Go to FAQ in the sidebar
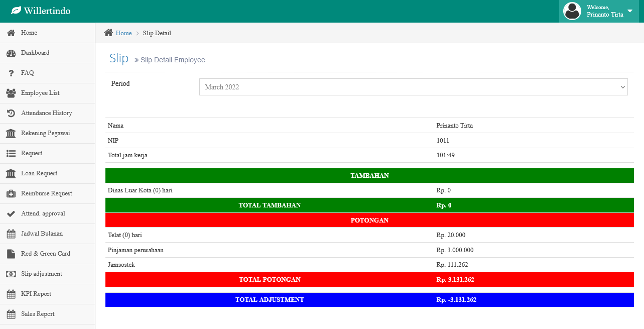The image size is (644, 329). pos(48,73)
